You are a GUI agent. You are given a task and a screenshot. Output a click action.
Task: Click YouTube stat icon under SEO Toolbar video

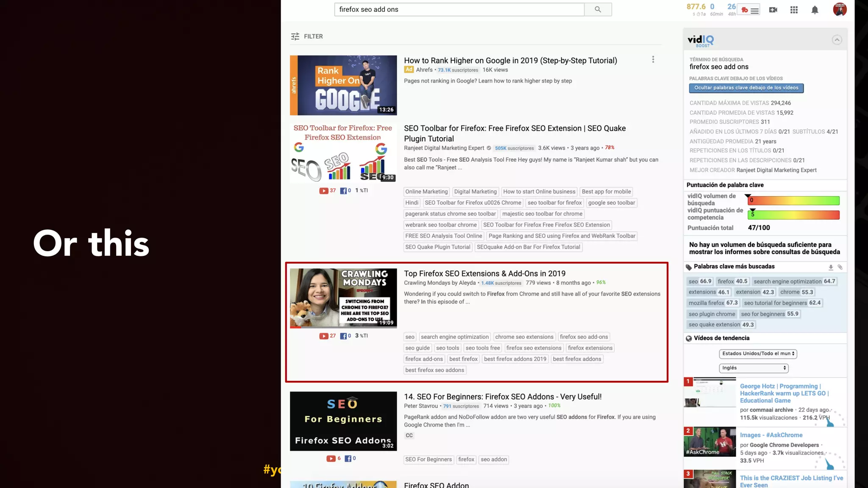(323, 191)
